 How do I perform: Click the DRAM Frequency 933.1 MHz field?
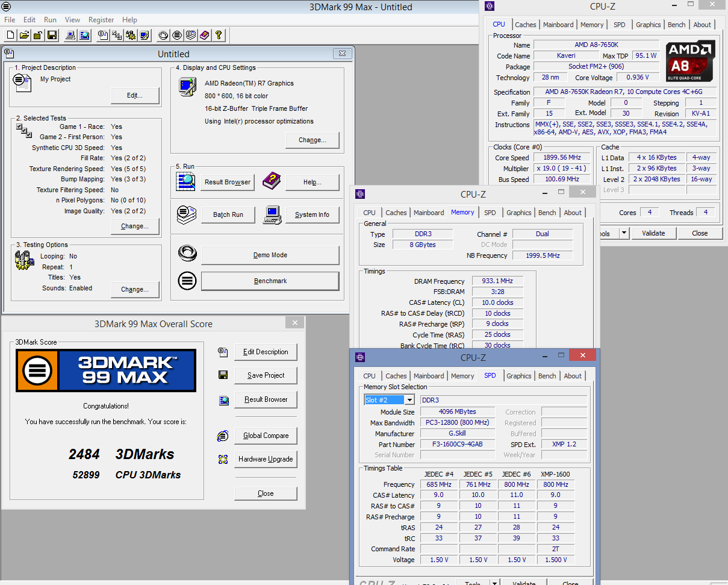[x=497, y=281]
